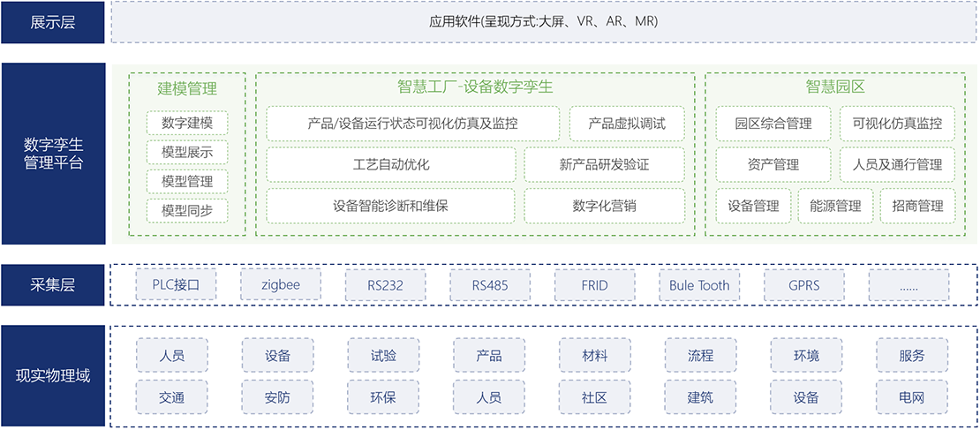Select the 模型同步 box
This screenshot has width=980, height=430.
(187, 211)
